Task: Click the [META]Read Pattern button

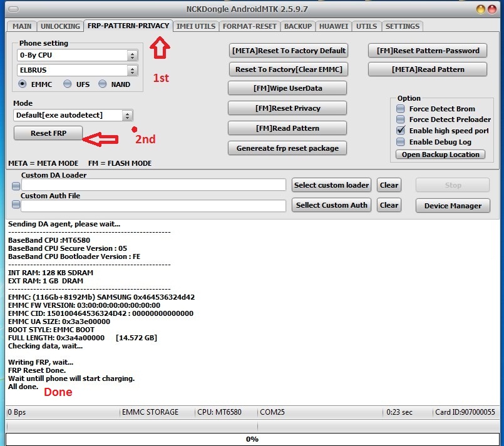Action: tap(428, 69)
